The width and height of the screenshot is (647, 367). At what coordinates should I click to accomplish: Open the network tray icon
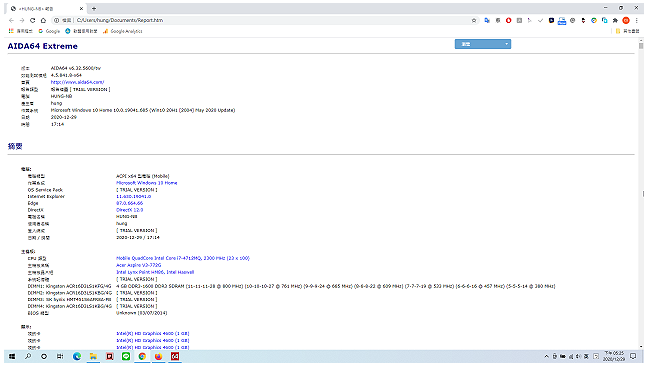click(x=571, y=356)
